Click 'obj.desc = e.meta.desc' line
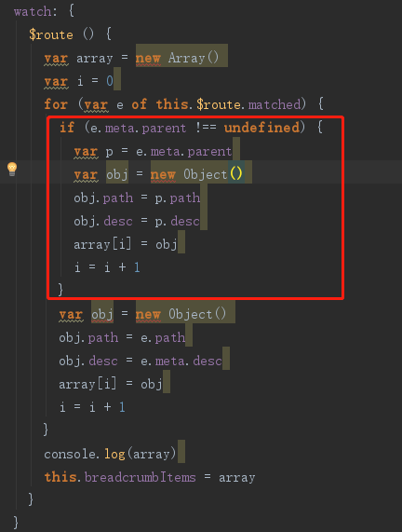402x532 pixels. [141, 361]
